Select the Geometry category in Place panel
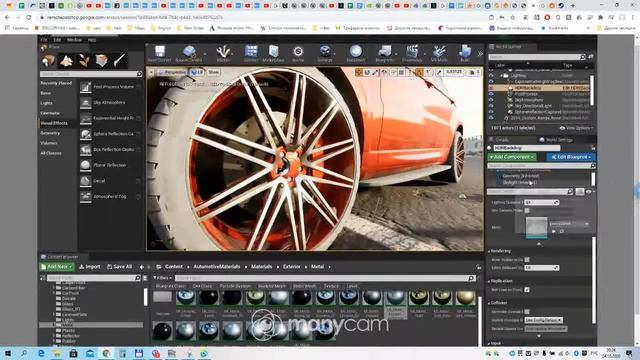 [x=50, y=133]
